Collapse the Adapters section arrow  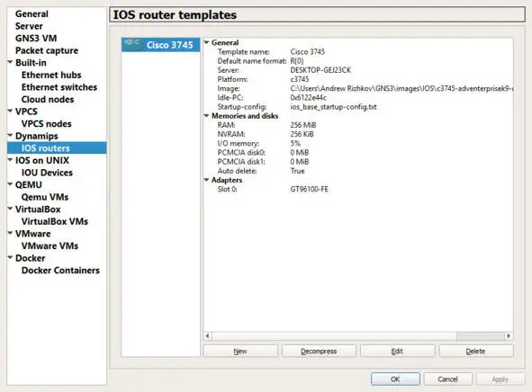click(206, 180)
